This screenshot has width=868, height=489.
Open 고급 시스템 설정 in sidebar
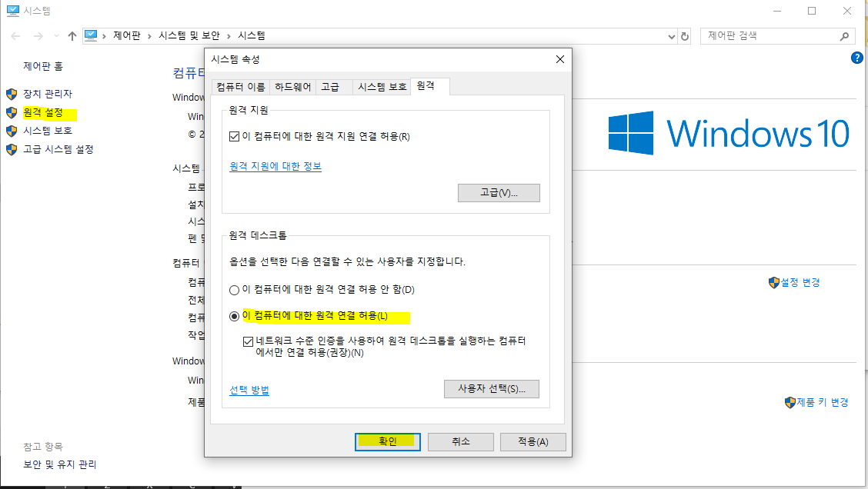pyautogui.click(x=58, y=149)
